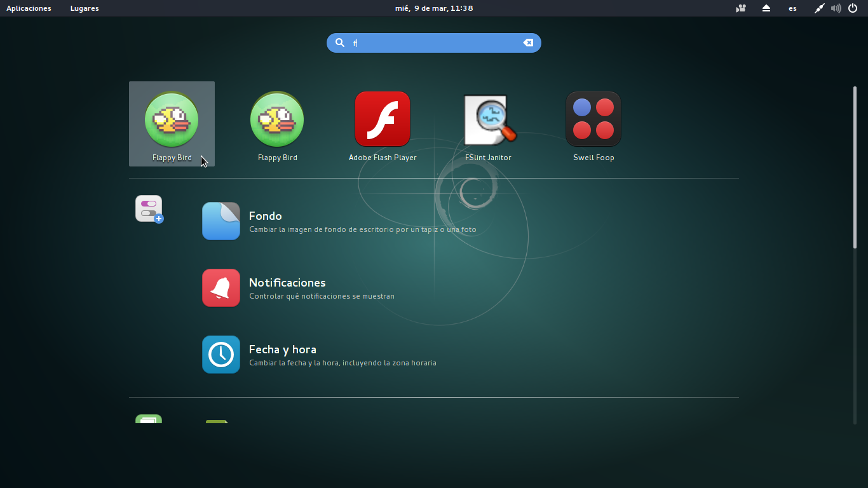
Task: Click the screencast camera tray icon
Action: click(740, 8)
